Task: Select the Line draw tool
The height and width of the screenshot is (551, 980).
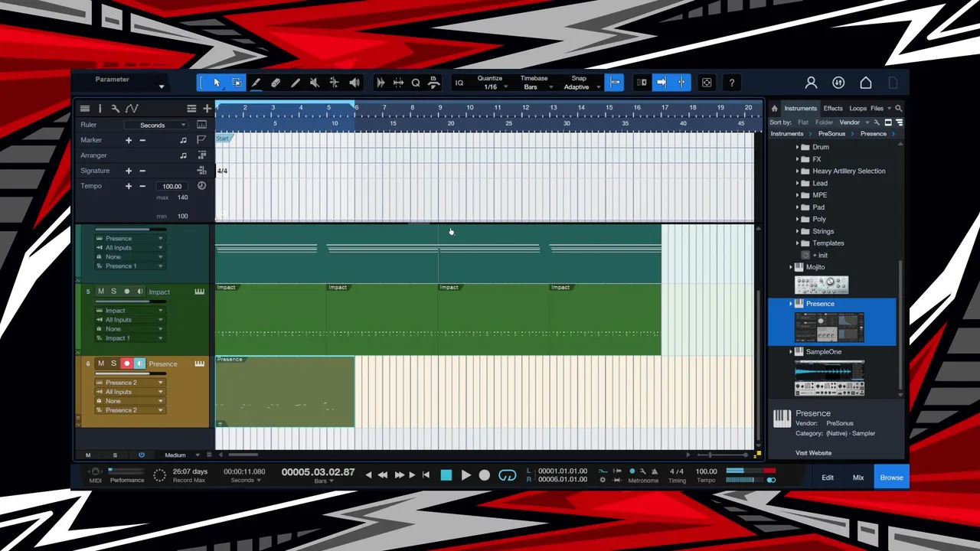Action: pyautogui.click(x=295, y=83)
